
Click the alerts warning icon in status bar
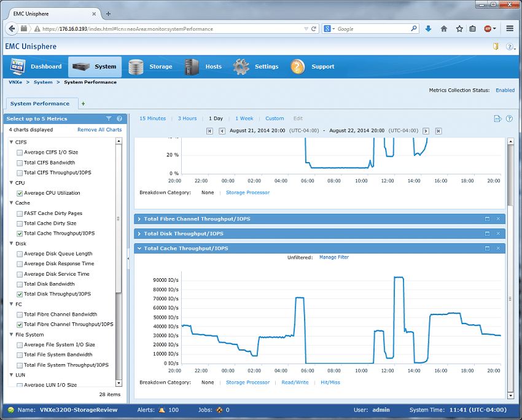pyautogui.click(x=162, y=410)
